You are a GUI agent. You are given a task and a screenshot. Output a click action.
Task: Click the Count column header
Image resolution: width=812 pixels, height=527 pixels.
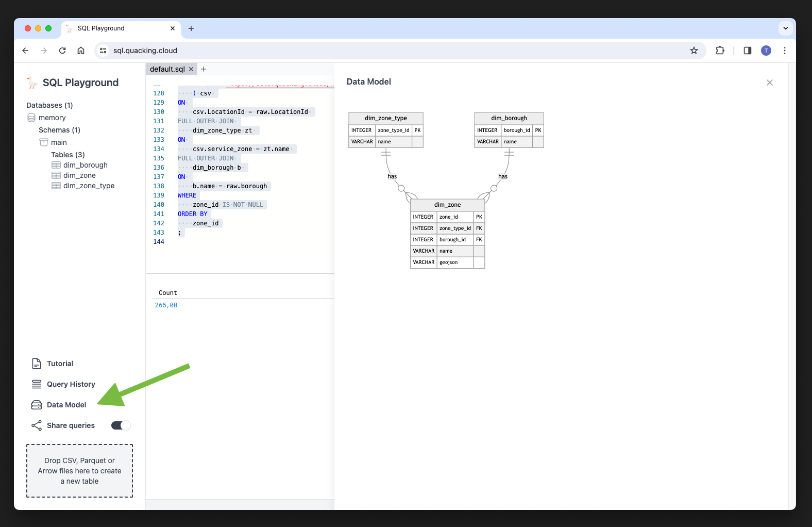coord(168,293)
